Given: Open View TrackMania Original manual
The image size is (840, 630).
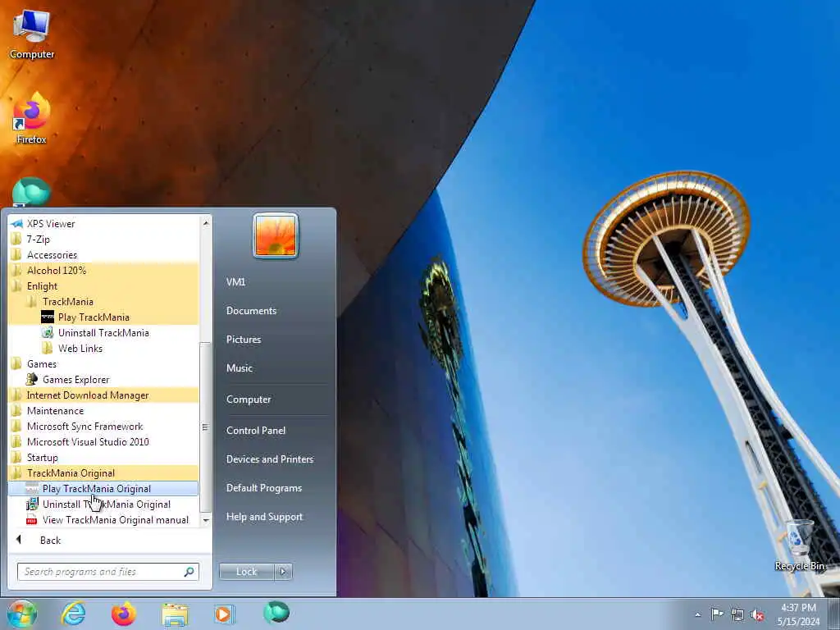Looking at the screenshot, I should [104, 519].
